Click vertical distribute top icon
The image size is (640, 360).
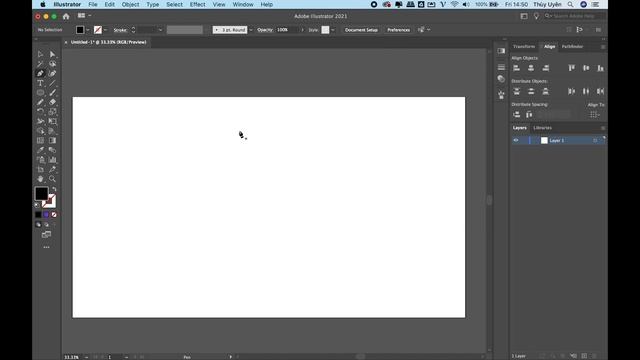coord(516,91)
